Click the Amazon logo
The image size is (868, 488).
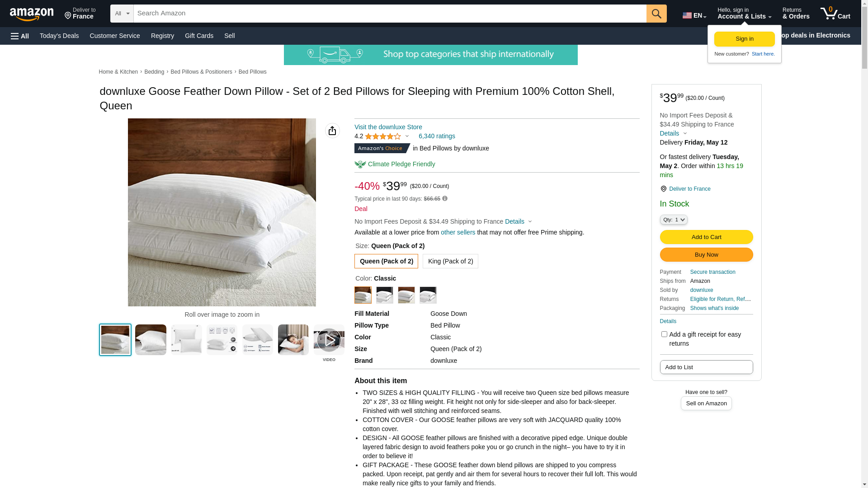(32, 14)
